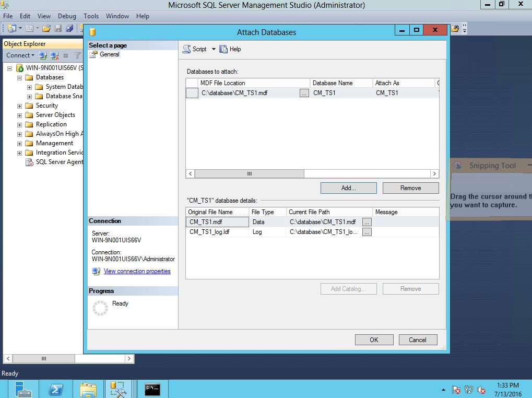Click right arrow of databases list scrollbar
532x398 pixels.
point(434,174)
